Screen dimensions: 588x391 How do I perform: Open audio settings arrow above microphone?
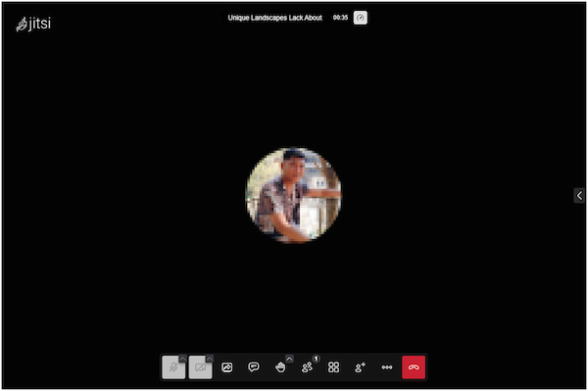click(x=182, y=359)
